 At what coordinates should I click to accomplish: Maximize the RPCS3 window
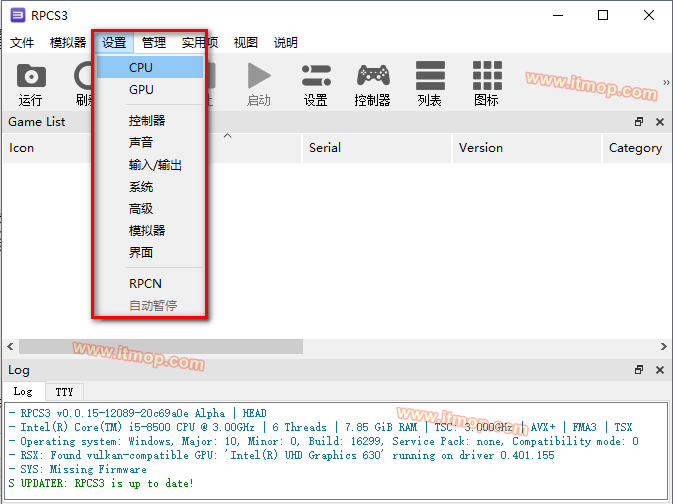tap(603, 15)
